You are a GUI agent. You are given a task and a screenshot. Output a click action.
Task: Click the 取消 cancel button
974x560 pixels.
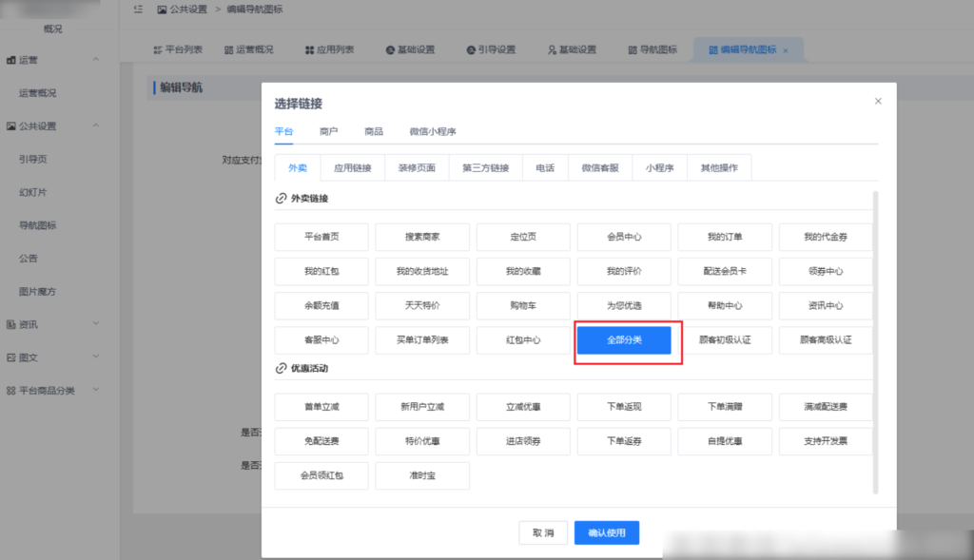[x=543, y=532]
